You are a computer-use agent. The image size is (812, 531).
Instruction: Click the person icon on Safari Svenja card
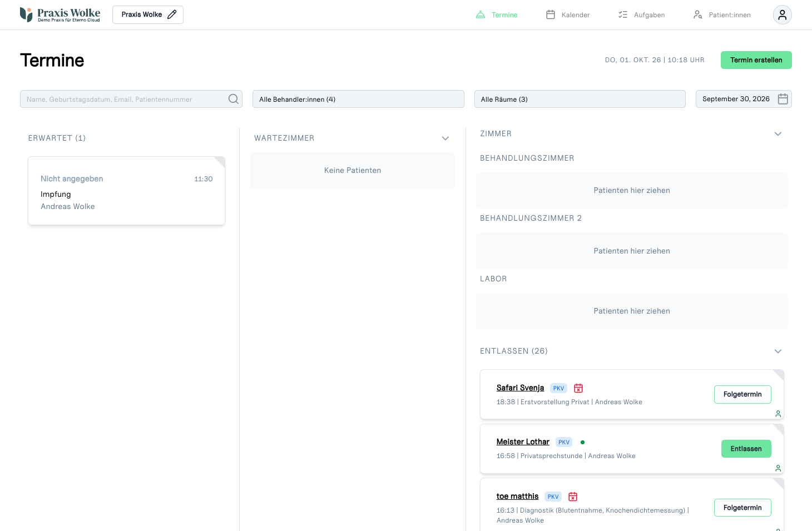[778, 414]
